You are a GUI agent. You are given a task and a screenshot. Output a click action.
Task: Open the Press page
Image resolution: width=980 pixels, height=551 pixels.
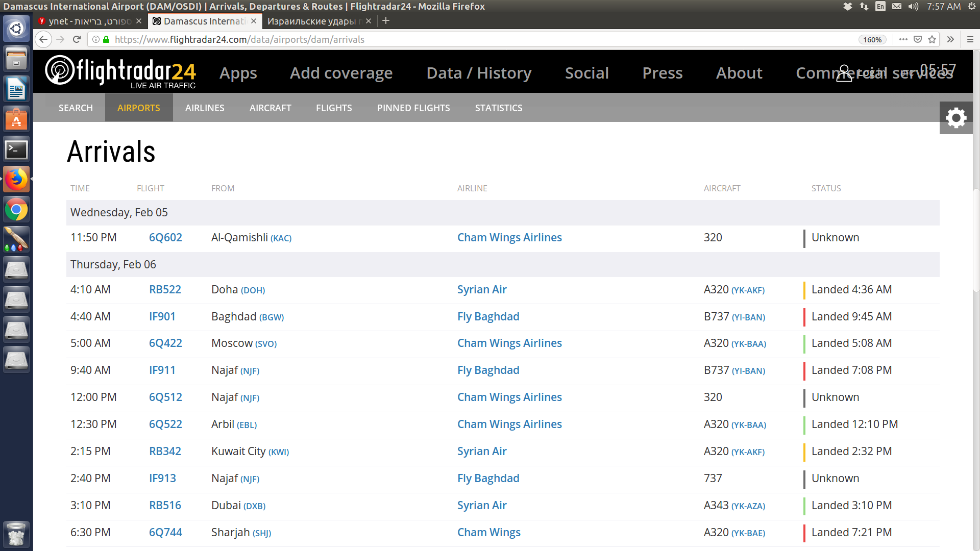663,73
